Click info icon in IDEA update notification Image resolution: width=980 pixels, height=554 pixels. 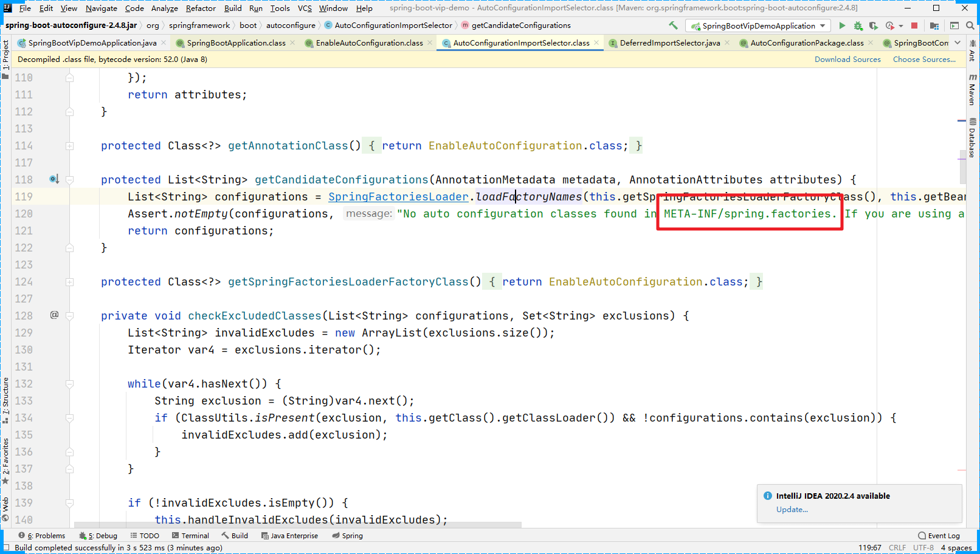coord(768,496)
